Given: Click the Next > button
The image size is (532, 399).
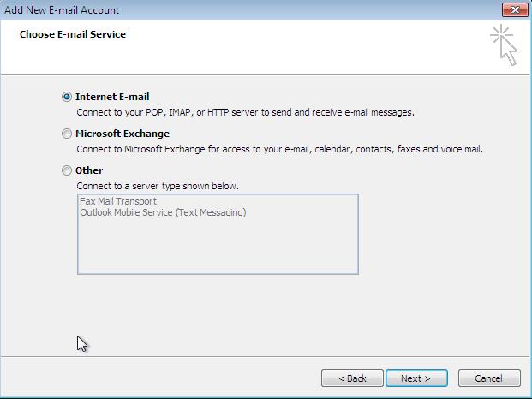Looking at the screenshot, I should click(x=416, y=378).
